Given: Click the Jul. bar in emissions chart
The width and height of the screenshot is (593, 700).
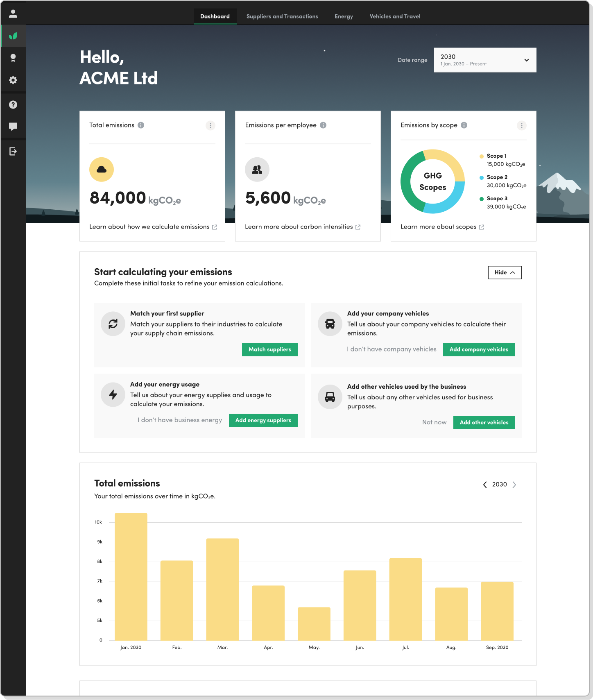Looking at the screenshot, I should coord(405,599).
